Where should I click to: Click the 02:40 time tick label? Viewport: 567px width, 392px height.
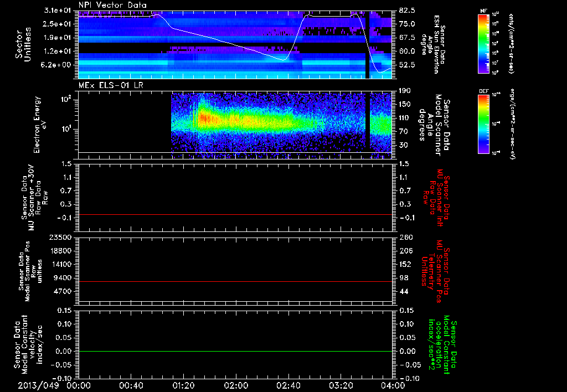coord(288,385)
